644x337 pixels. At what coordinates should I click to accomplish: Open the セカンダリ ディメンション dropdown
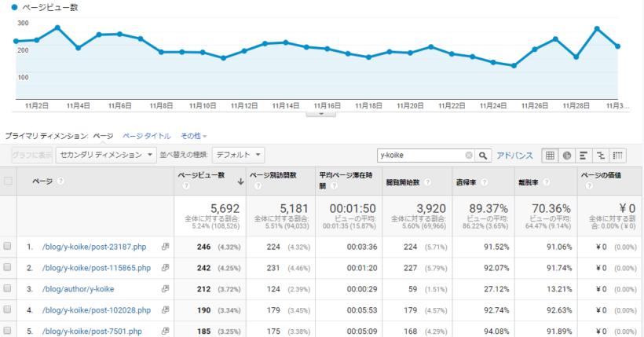coord(108,155)
